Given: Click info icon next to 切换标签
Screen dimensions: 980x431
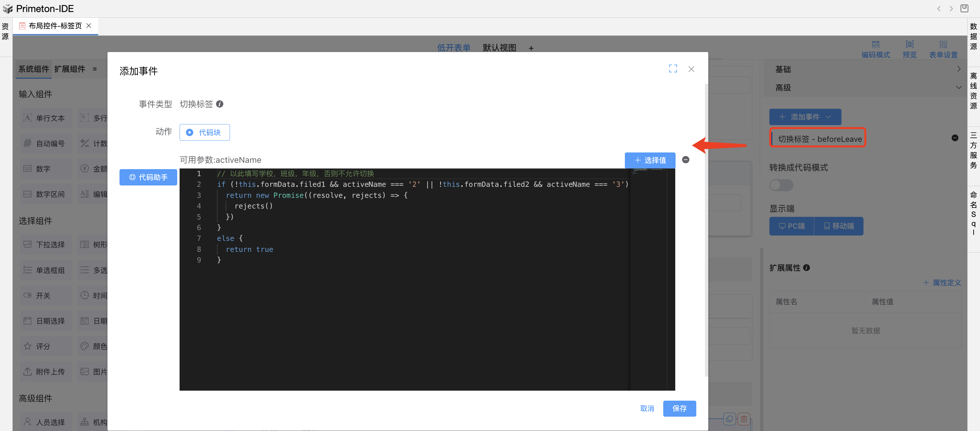Looking at the screenshot, I should click(x=220, y=104).
